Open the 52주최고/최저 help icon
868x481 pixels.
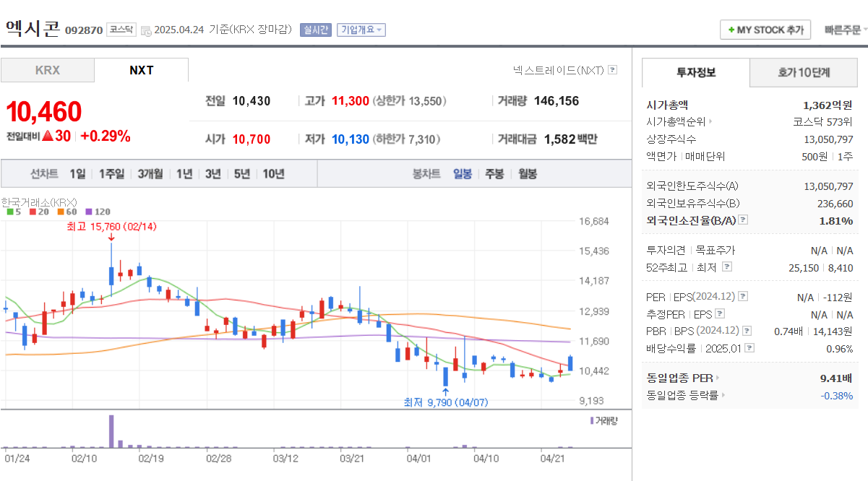pos(728,266)
